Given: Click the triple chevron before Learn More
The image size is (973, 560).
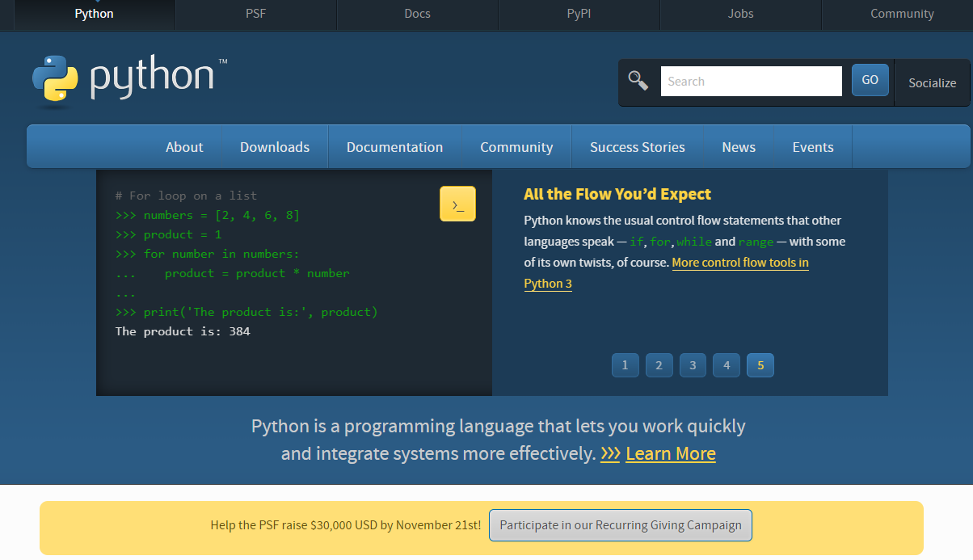Looking at the screenshot, I should (610, 453).
